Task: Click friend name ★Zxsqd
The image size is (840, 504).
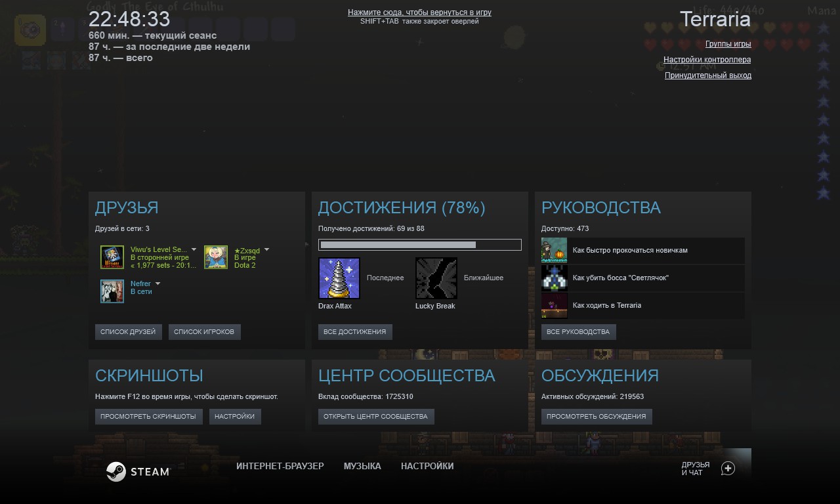Action: tap(247, 251)
